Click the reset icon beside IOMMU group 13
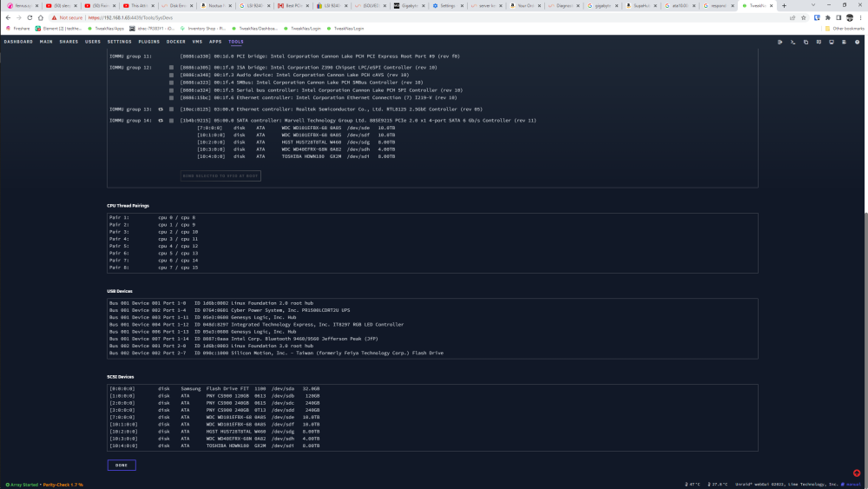This screenshot has width=868, height=489. pos(161,109)
